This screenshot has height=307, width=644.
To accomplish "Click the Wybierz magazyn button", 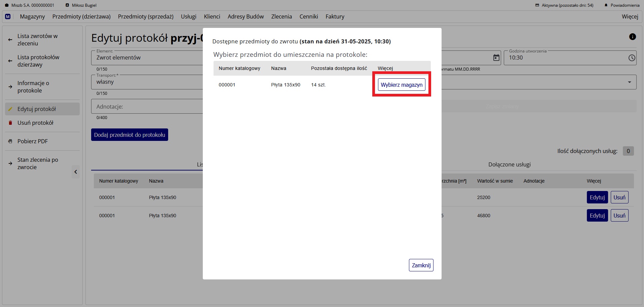I will point(401,85).
